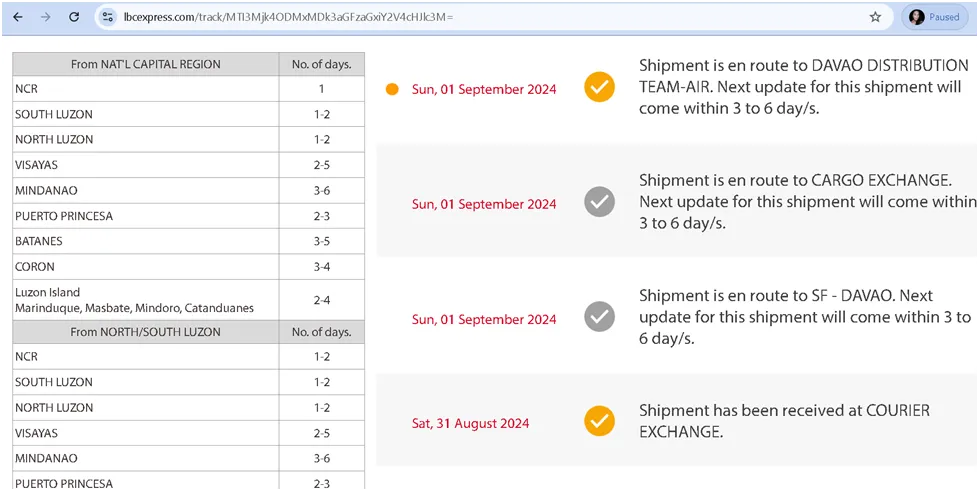The image size is (979, 491).
Task: Click NORTH LUZON row under Nat'l Capital Region
Action: (189, 140)
